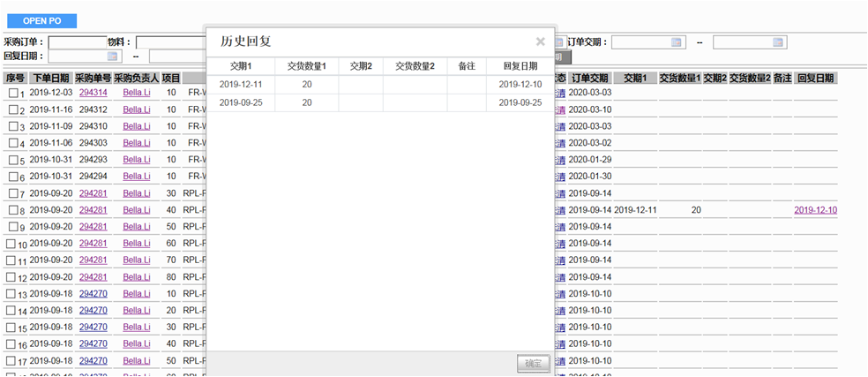Click 清 link beside 订单交期 2020-03-10
The height and width of the screenshot is (377, 868).
click(561, 109)
